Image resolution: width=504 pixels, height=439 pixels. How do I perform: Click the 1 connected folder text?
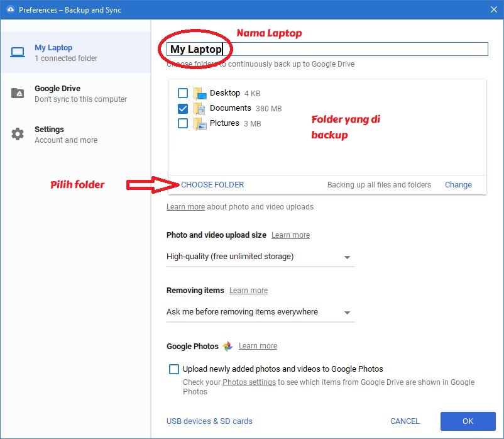click(x=66, y=58)
